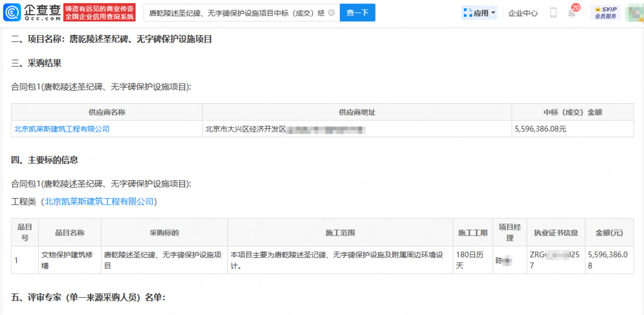Click the 中标（成交）金额 column header
The image size is (644, 315).
click(x=572, y=112)
